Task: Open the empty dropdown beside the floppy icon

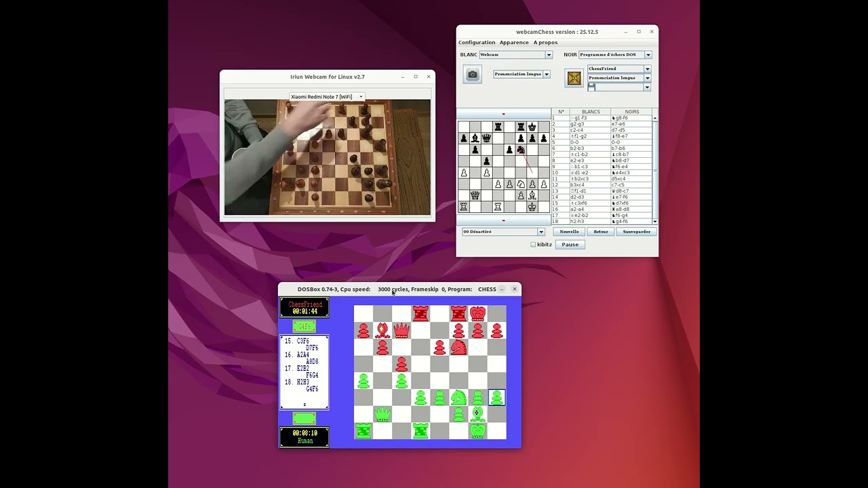Action: point(623,87)
